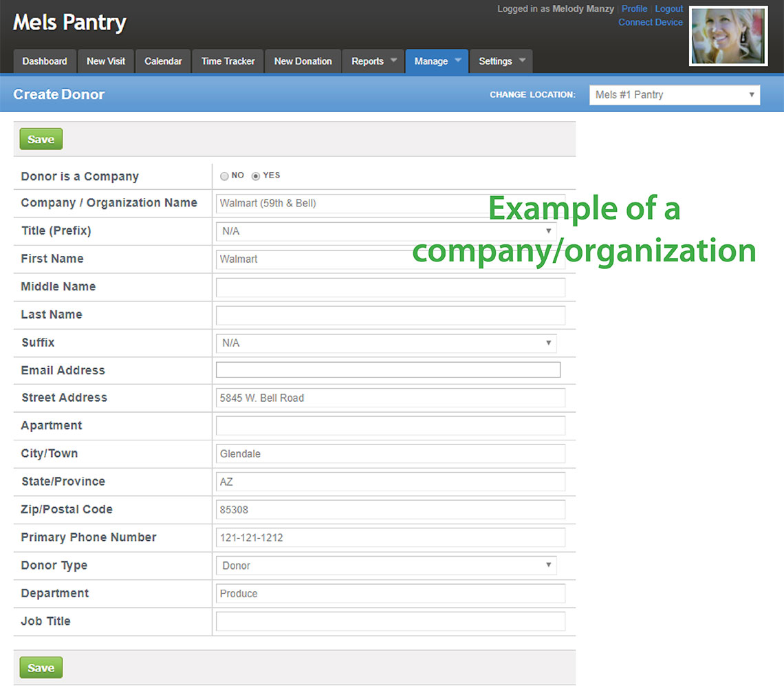Open the Suffix dropdown
Screen dimensions: 784x686
tap(386, 343)
